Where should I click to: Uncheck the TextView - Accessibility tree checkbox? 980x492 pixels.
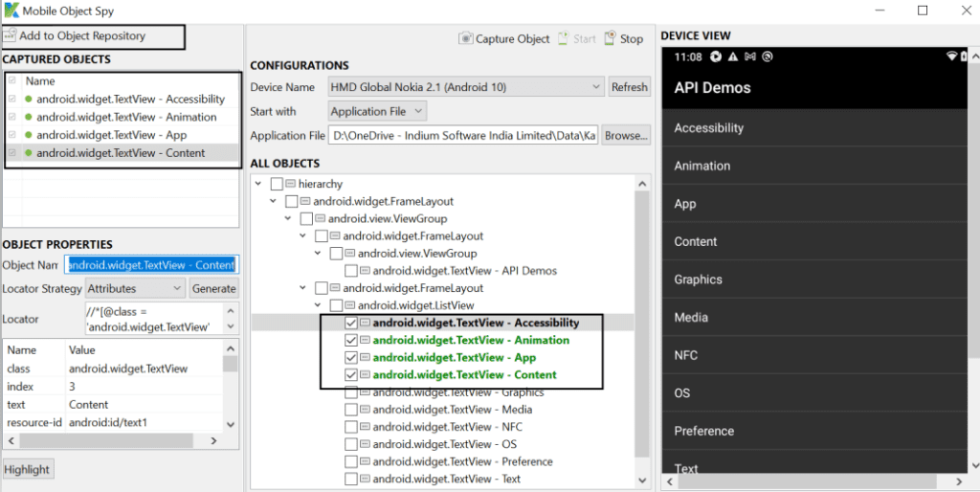pos(351,324)
